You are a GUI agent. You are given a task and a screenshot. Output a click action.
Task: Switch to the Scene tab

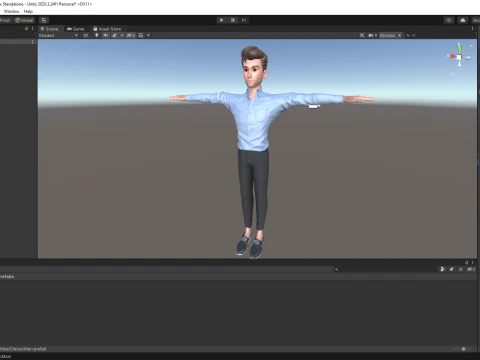tap(49, 29)
